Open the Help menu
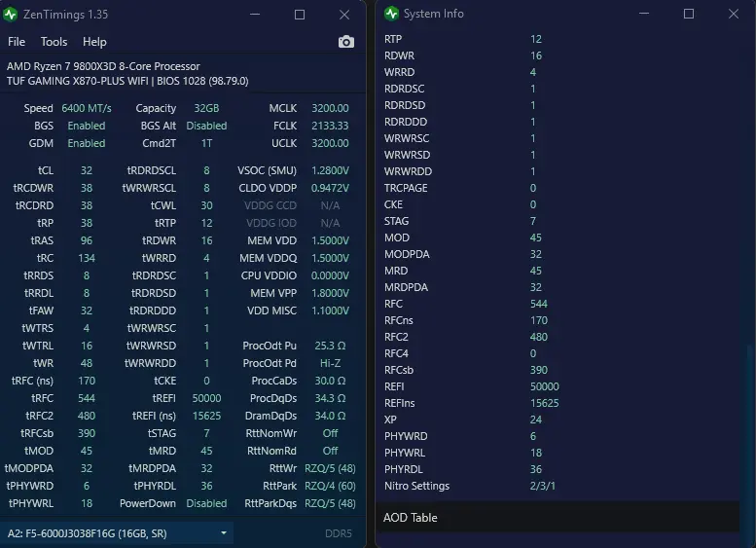This screenshot has height=548, width=756. (x=94, y=42)
